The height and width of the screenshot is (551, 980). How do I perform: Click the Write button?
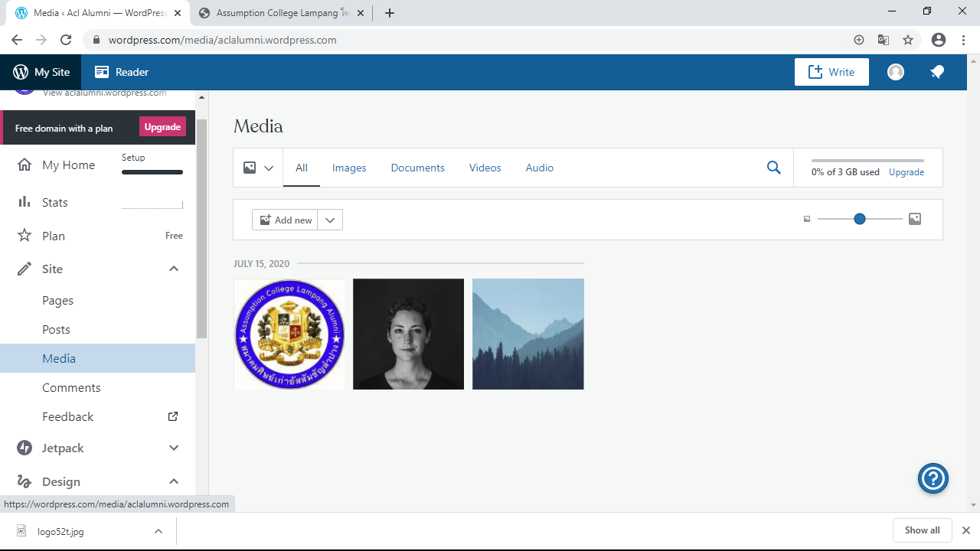(831, 72)
